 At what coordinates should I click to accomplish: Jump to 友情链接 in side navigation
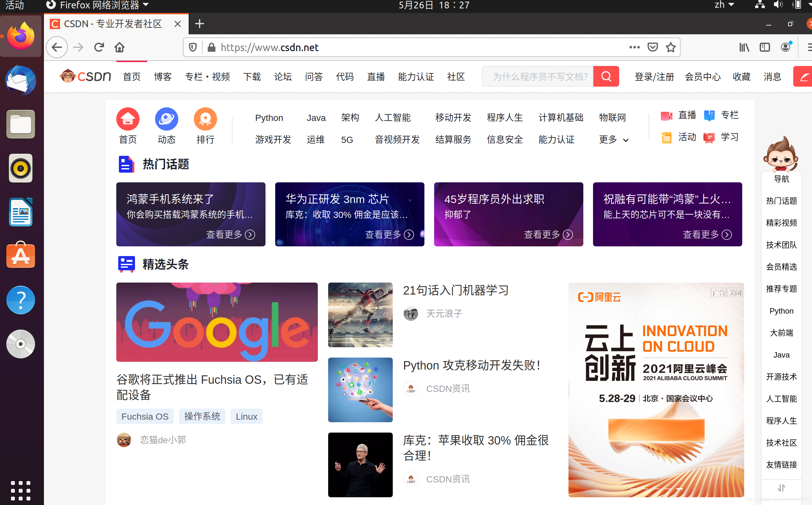click(781, 464)
